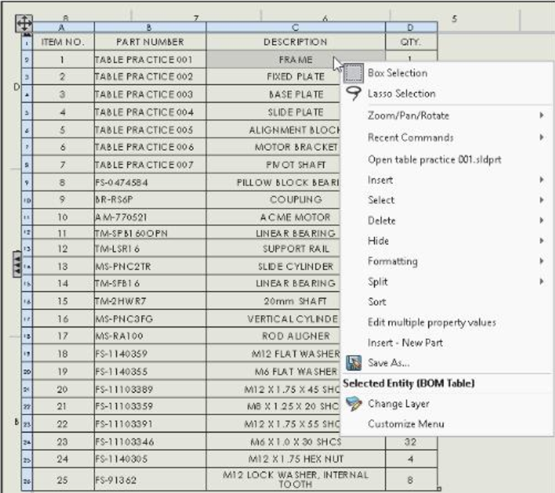Expand the Formatting submenu arrow

(x=542, y=261)
